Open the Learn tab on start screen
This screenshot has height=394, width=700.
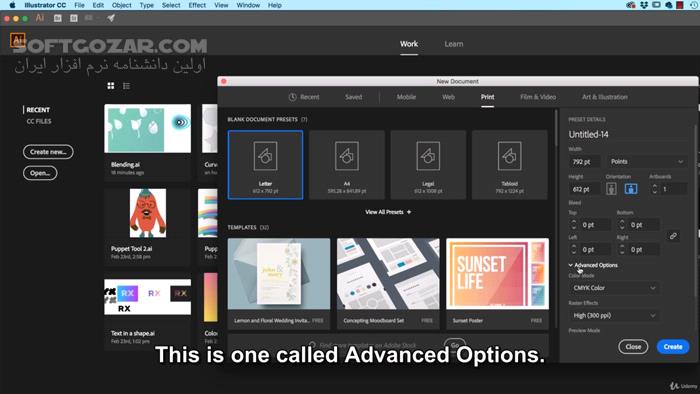[x=454, y=44]
